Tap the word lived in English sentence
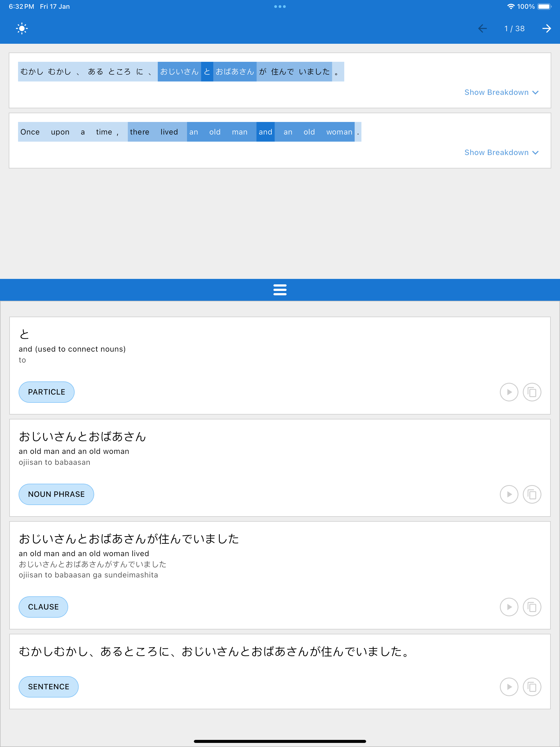560x747 pixels. point(169,132)
